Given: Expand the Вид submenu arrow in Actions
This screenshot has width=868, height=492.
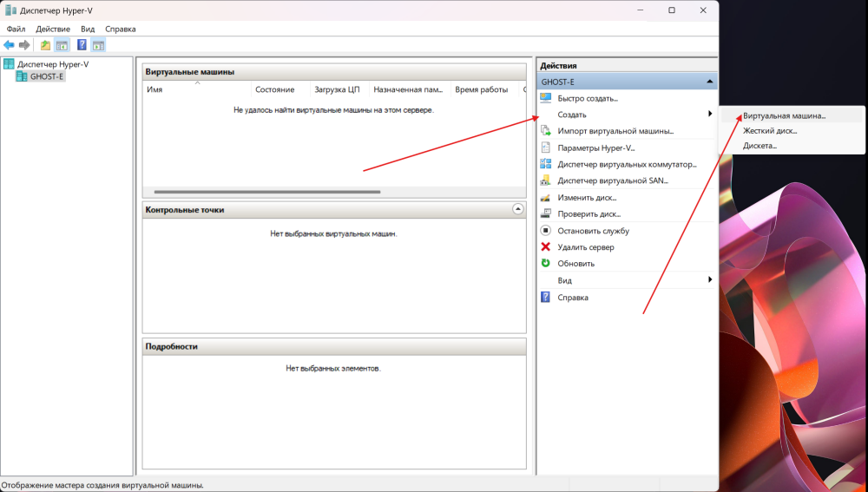Looking at the screenshot, I should 710,280.
